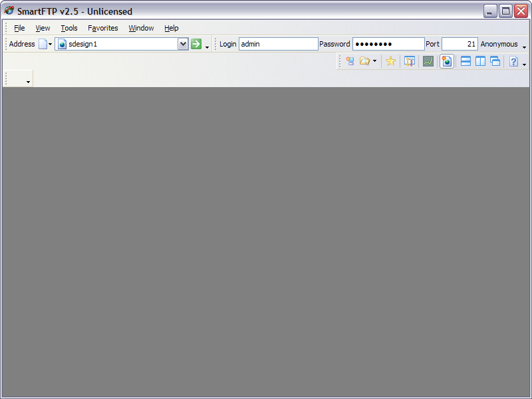The height and width of the screenshot is (399, 532).
Task: Click the question mark help icon
Action: click(513, 61)
